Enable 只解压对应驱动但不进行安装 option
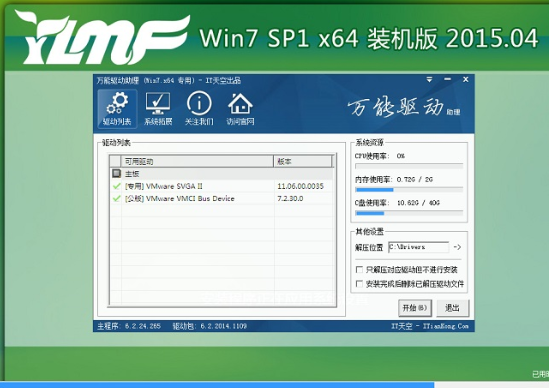This screenshot has width=549, height=388. [359, 269]
